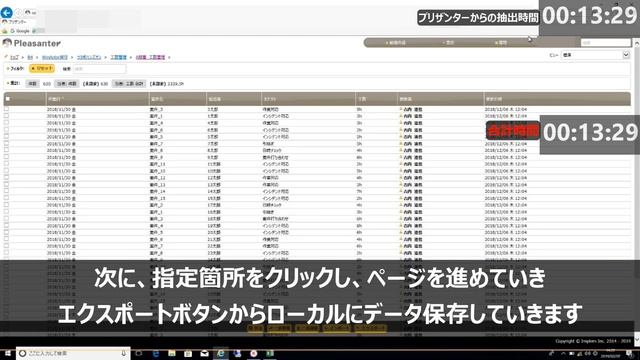
Task: Open the middle menu in the brown navigation bar
Action: click(448, 42)
